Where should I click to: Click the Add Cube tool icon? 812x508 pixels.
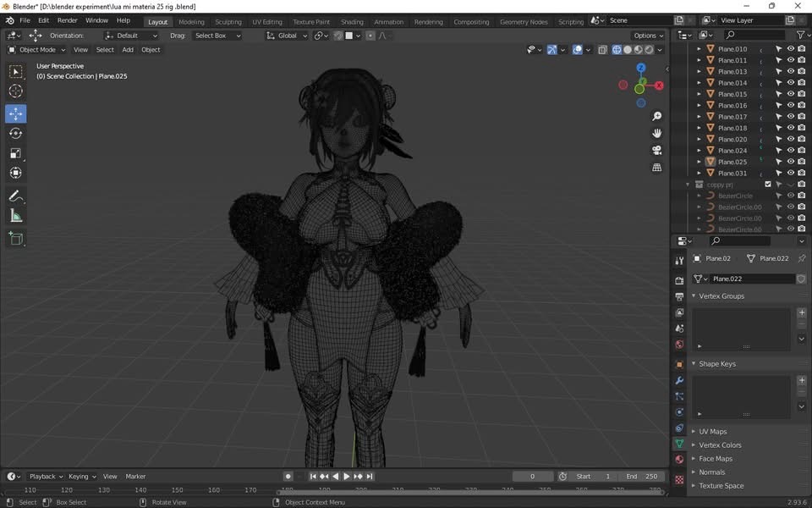click(15, 239)
